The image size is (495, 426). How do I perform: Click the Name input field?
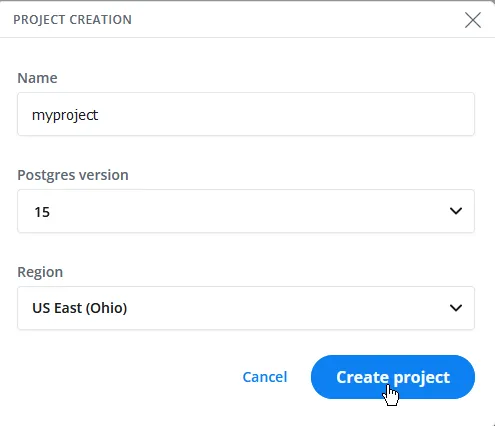[x=246, y=114]
